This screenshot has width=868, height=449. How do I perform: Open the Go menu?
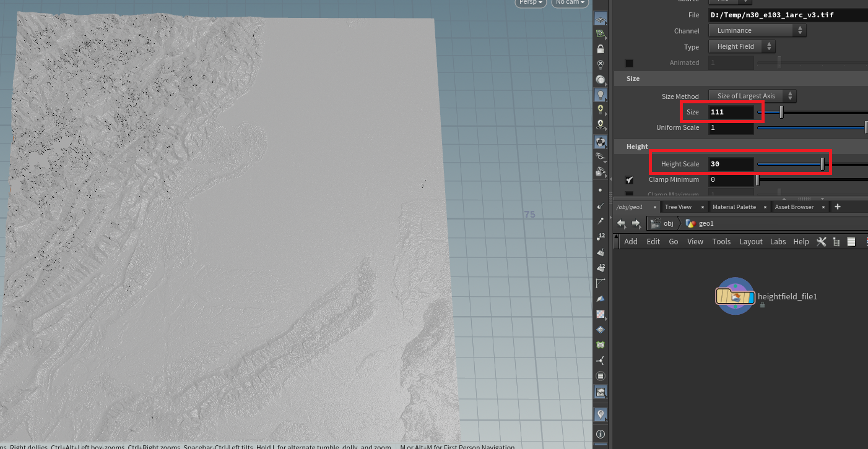(x=674, y=242)
